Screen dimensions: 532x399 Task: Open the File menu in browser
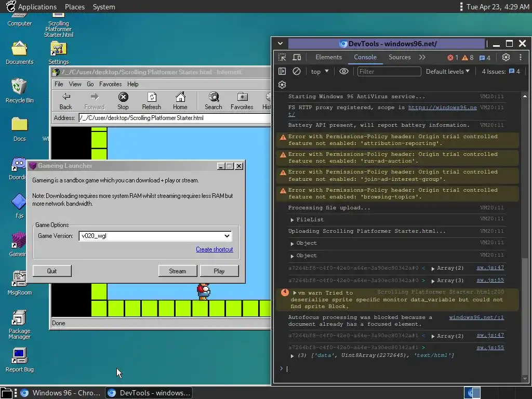pyautogui.click(x=59, y=84)
